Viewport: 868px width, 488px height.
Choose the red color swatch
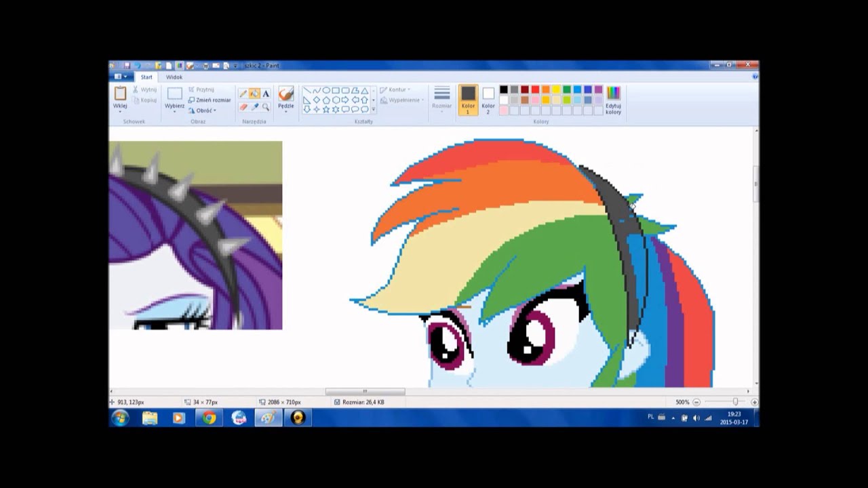tap(535, 89)
